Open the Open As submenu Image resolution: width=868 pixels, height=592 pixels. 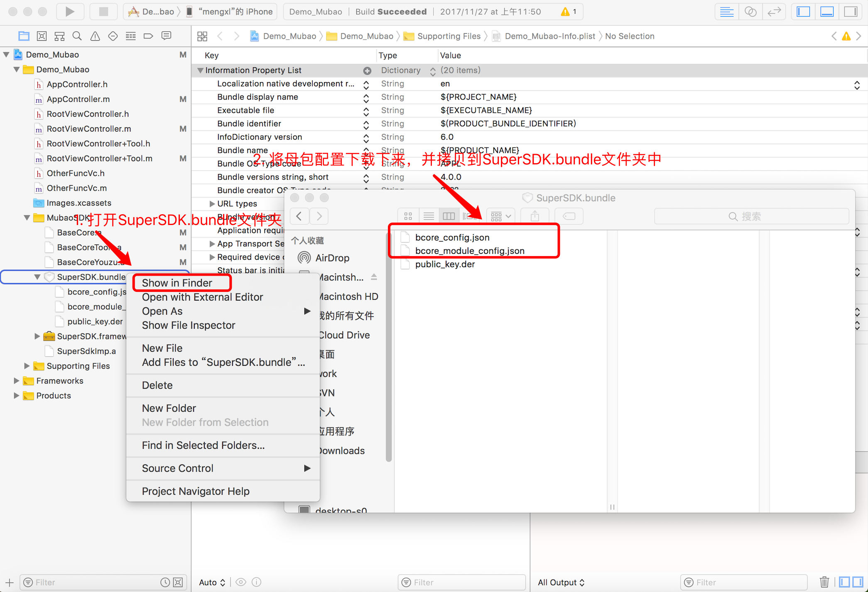(x=223, y=311)
